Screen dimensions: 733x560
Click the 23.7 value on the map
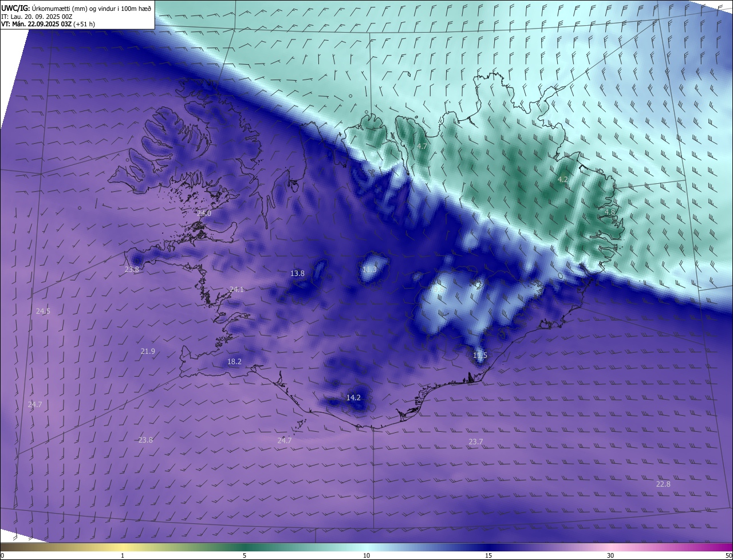[476, 441]
